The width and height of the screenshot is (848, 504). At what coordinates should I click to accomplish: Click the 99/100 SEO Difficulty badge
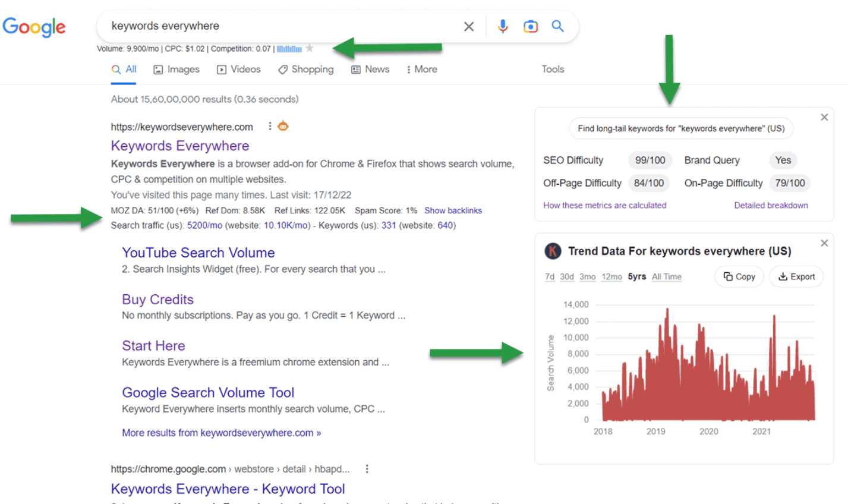pyautogui.click(x=650, y=160)
